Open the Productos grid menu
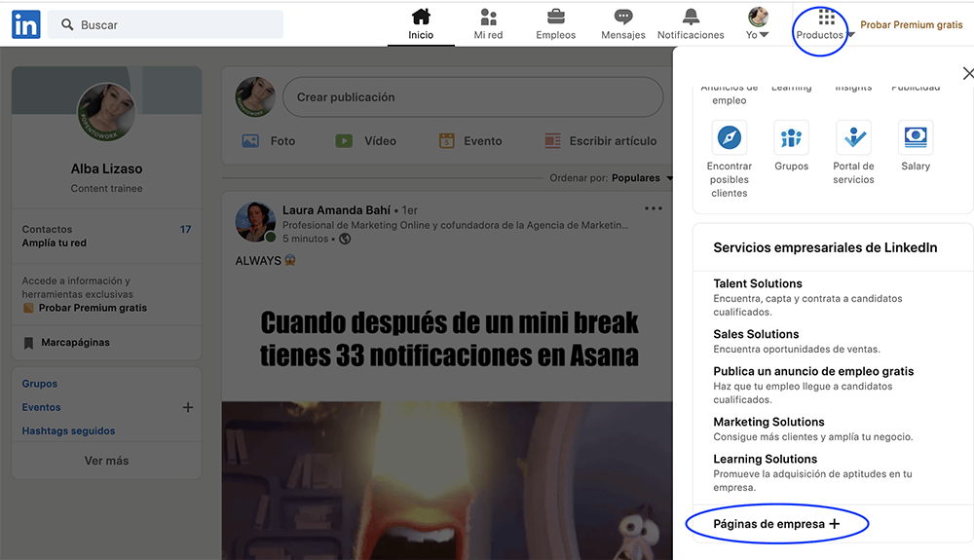 (825, 24)
